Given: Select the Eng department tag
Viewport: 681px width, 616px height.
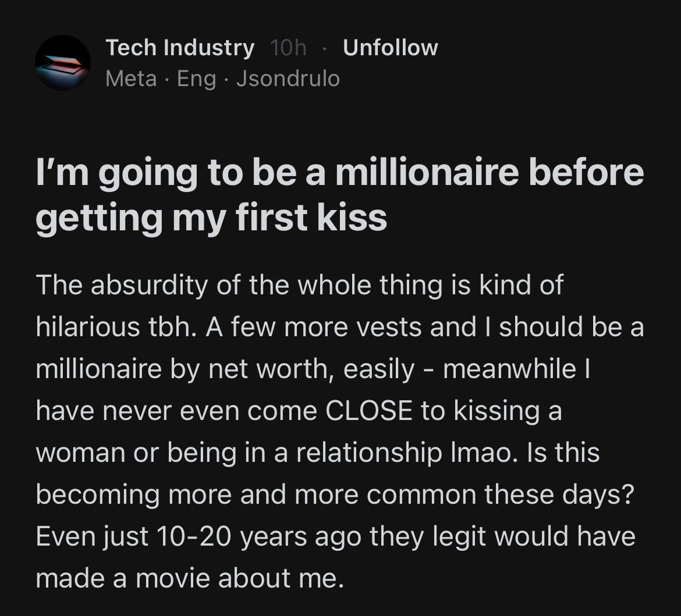Looking at the screenshot, I should pos(196,78).
